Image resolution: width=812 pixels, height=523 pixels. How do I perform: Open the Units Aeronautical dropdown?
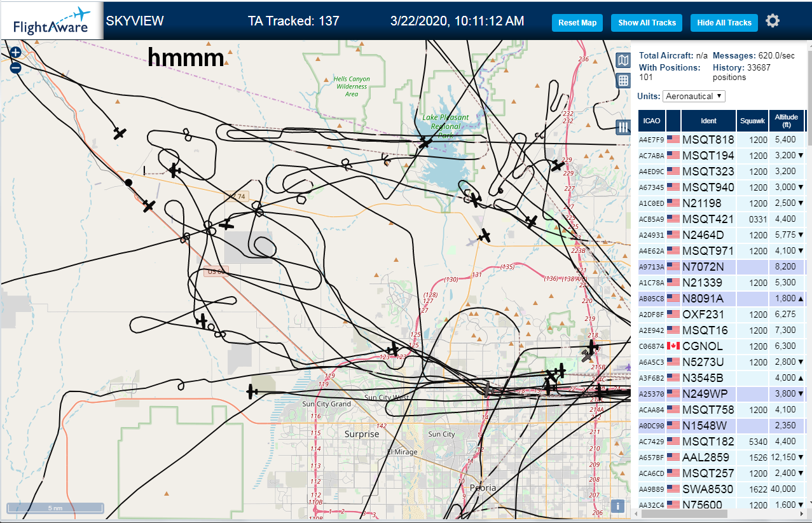[694, 96]
